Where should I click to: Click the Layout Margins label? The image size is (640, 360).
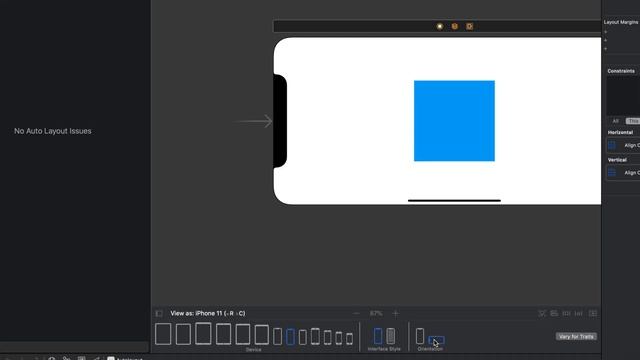click(x=621, y=22)
